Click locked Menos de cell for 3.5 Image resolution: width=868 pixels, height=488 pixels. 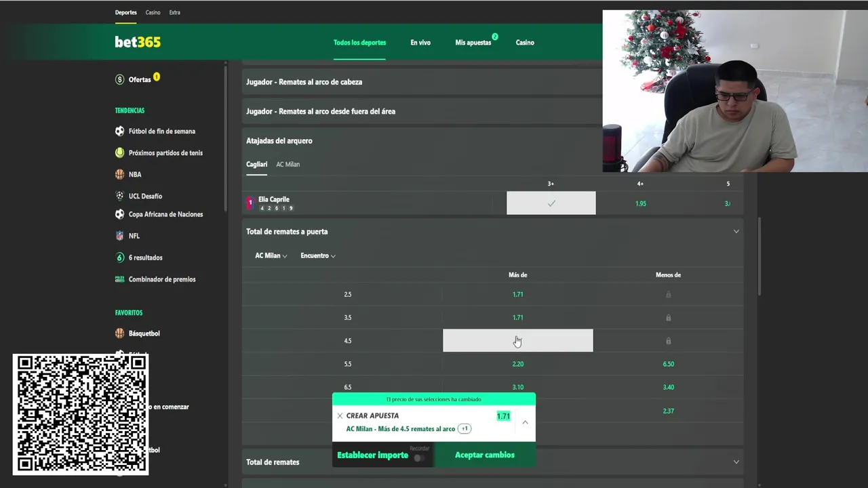click(x=668, y=317)
